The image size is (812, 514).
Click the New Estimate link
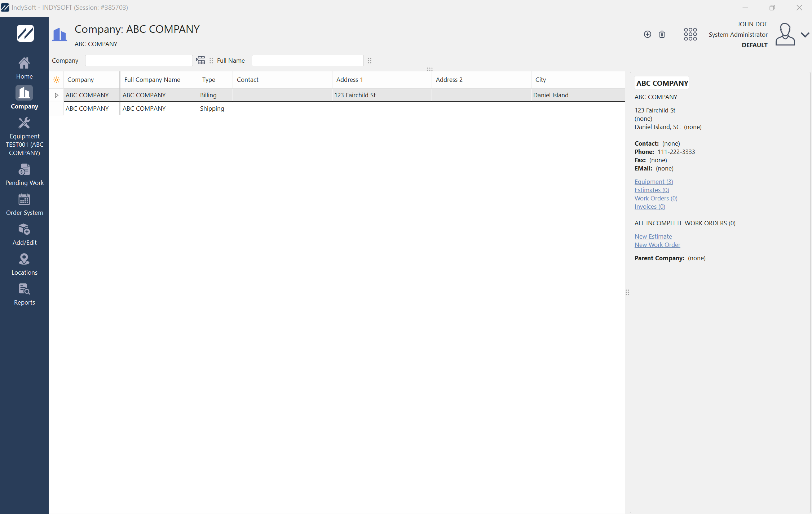(x=653, y=236)
